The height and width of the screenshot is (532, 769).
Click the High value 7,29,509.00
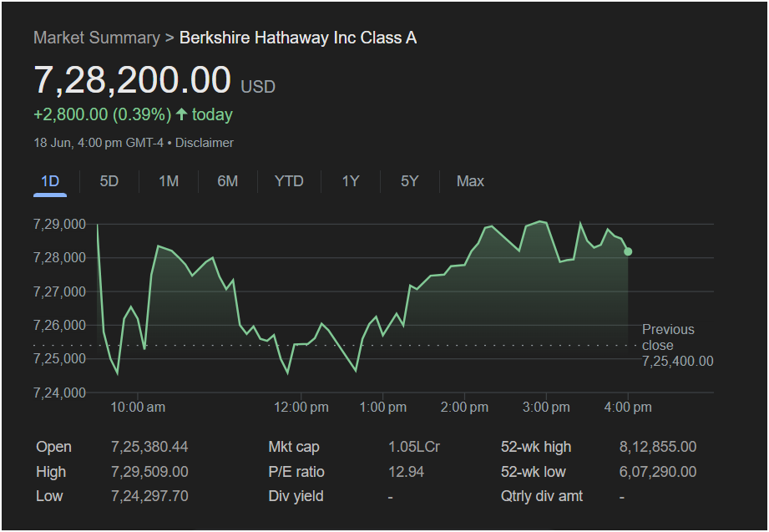click(149, 472)
